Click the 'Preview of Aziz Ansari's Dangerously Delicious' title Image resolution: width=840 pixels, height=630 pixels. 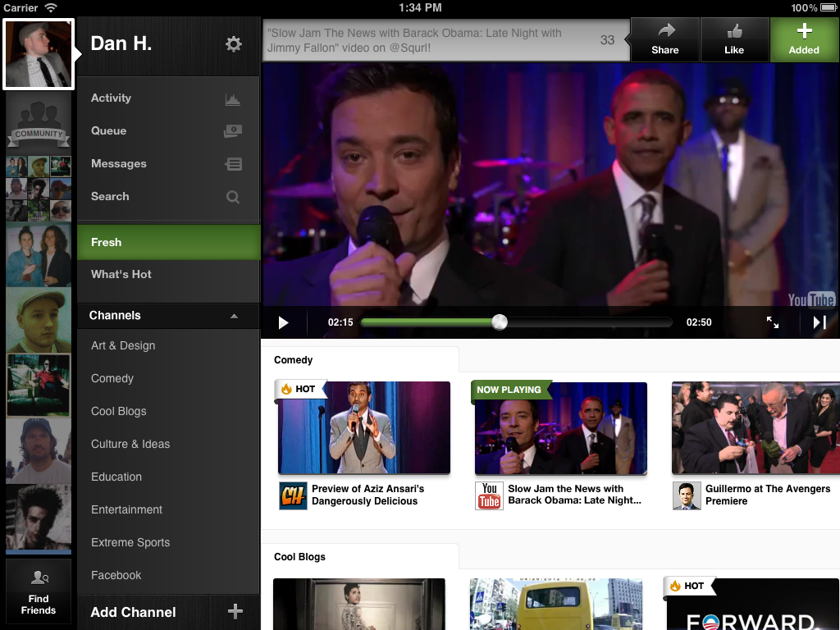tap(368, 495)
